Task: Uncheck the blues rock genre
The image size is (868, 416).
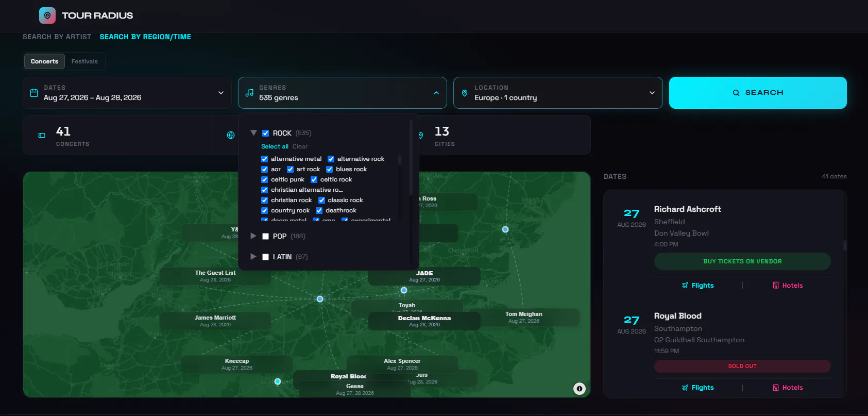Action: pyautogui.click(x=329, y=169)
